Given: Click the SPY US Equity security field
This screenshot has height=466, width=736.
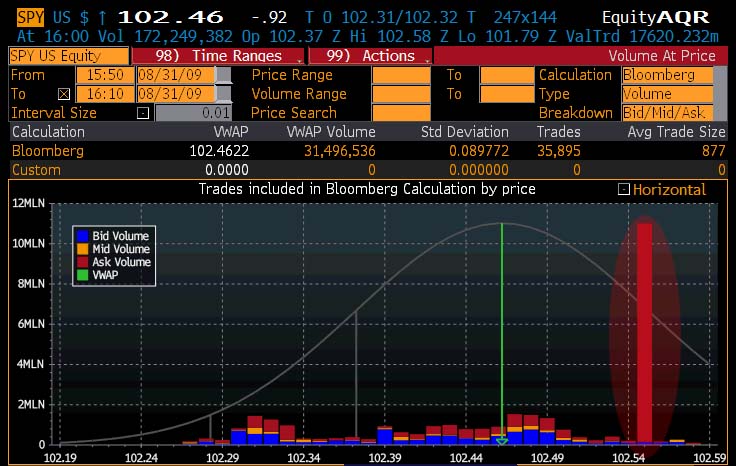Looking at the screenshot, I should coord(69,56).
